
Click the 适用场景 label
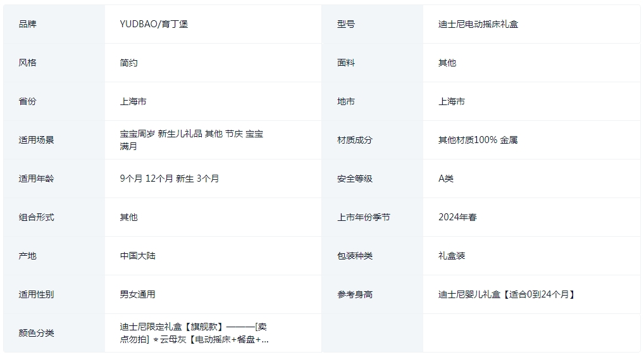tap(36, 140)
